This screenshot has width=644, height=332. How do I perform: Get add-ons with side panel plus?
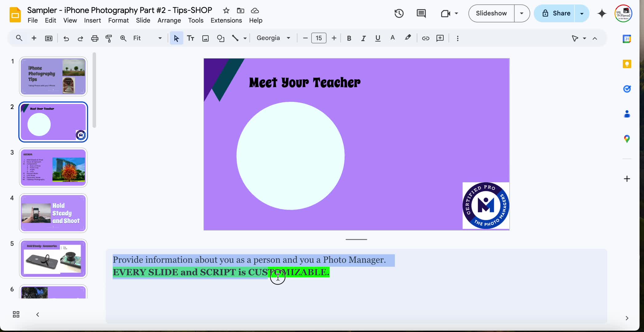pyautogui.click(x=627, y=179)
